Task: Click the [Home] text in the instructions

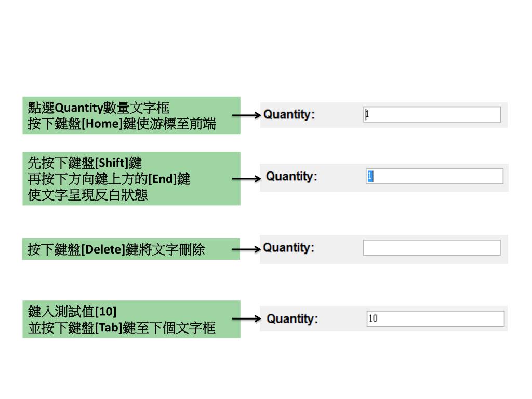Action: point(102,124)
